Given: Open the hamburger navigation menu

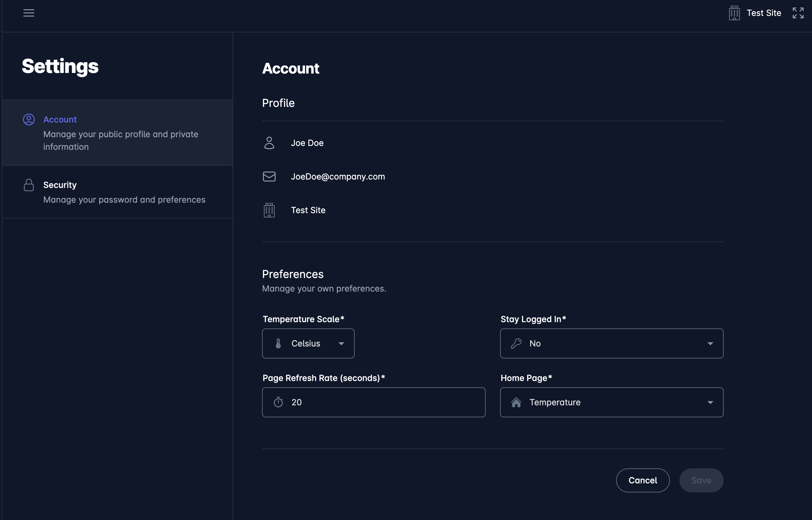Looking at the screenshot, I should 29,13.
